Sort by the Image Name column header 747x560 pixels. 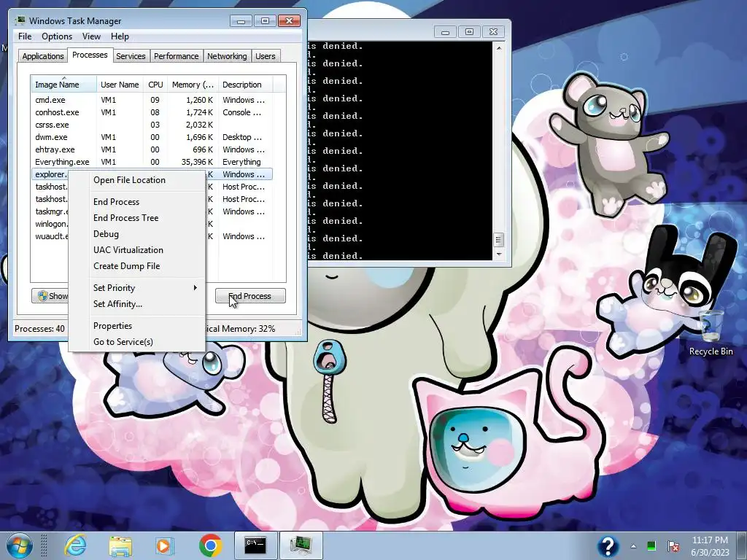click(64, 85)
